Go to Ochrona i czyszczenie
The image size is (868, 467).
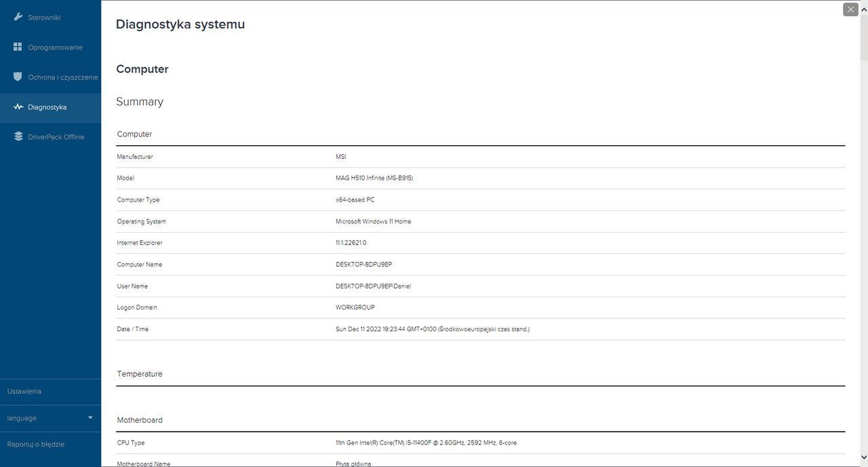62,77
